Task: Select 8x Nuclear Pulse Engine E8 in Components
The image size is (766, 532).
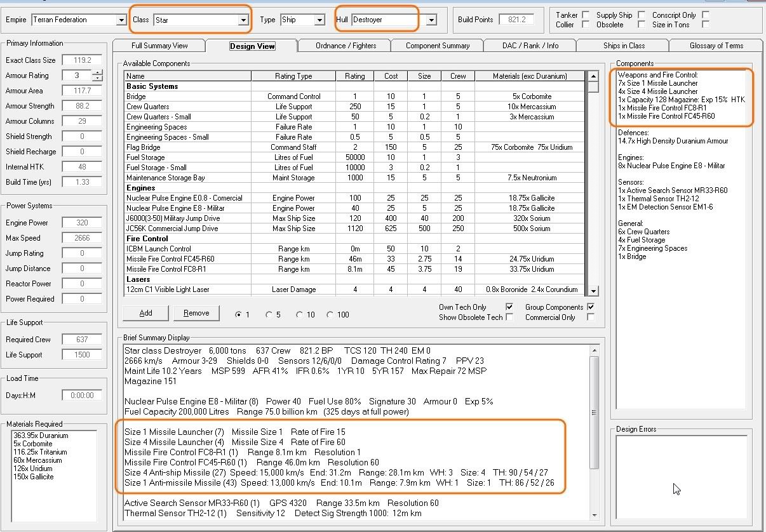Action: pyautogui.click(x=671, y=166)
